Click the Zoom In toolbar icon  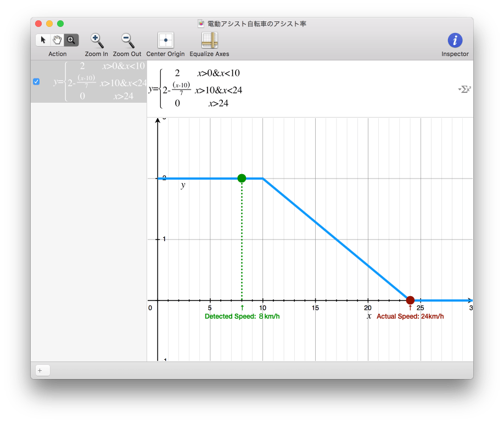[97, 41]
